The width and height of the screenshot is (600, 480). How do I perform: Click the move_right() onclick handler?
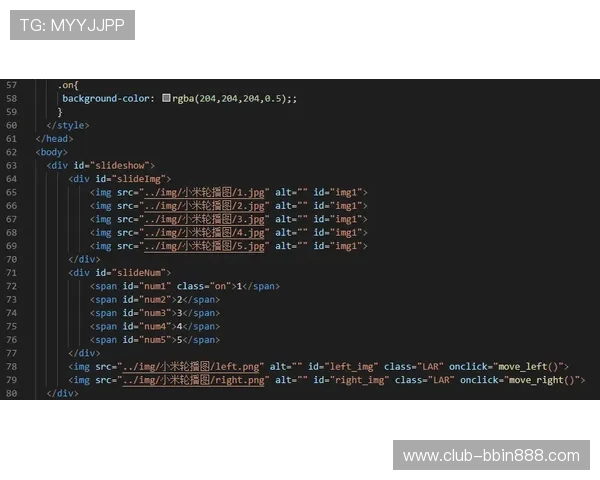pos(547,381)
